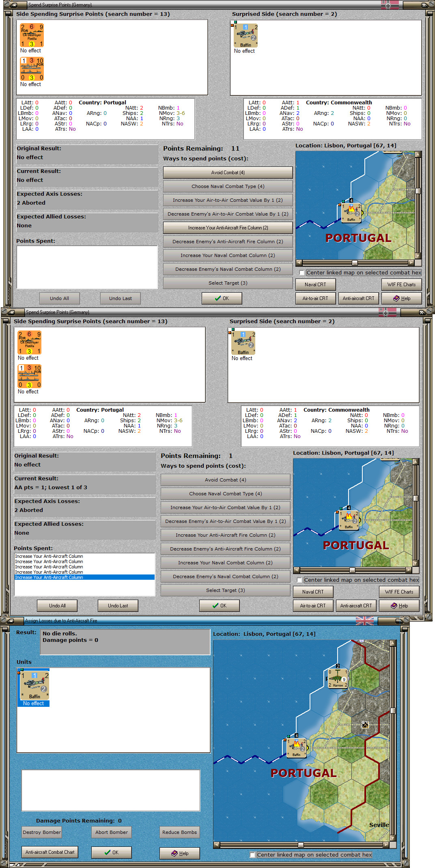Click Baffin counter on Assign Losses map
Screen dimensions: 435x868
297,747
